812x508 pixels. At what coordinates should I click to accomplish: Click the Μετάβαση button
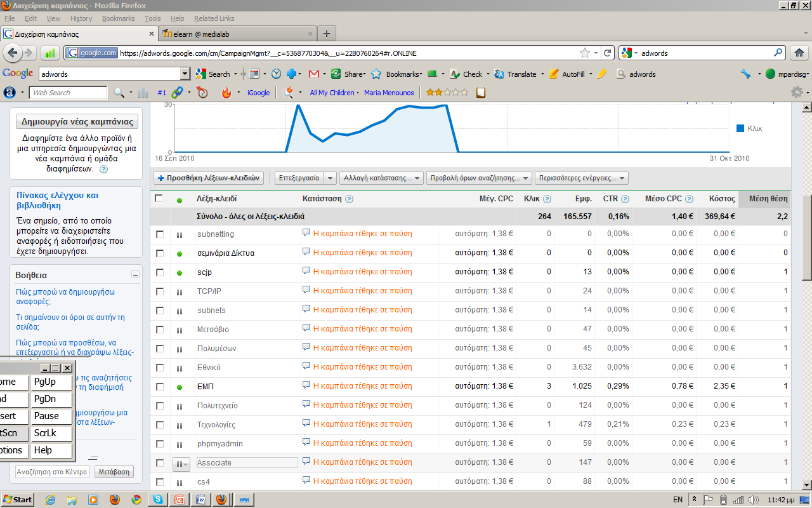114,472
